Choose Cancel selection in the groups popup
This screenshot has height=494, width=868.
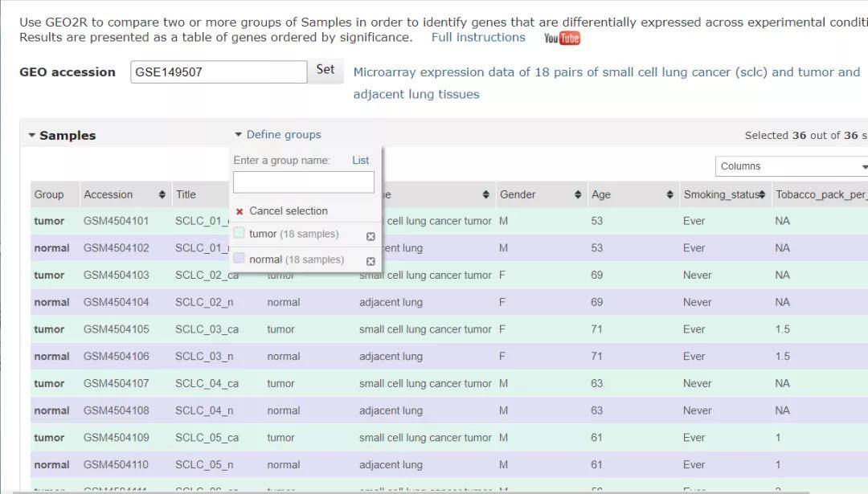288,210
